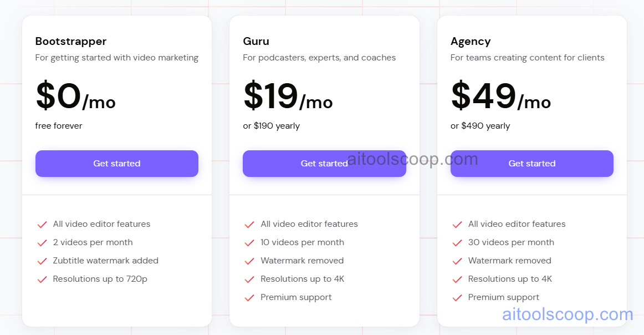Click the checkmark beside "30 videos per month" in Agency
Screen dimensions: 644x335
[x=457, y=242]
